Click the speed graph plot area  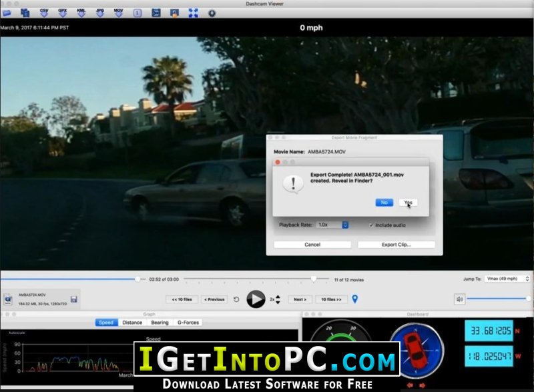coord(77,357)
